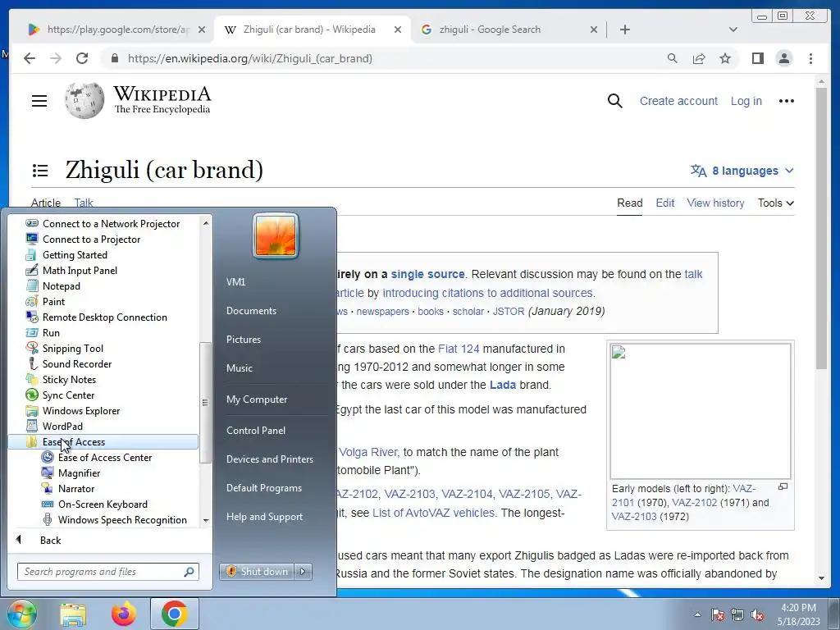Click the clock and date in the taskbar
The height and width of the screenshot is (630, 840).
pyautogui.click(x=798, y=614)
